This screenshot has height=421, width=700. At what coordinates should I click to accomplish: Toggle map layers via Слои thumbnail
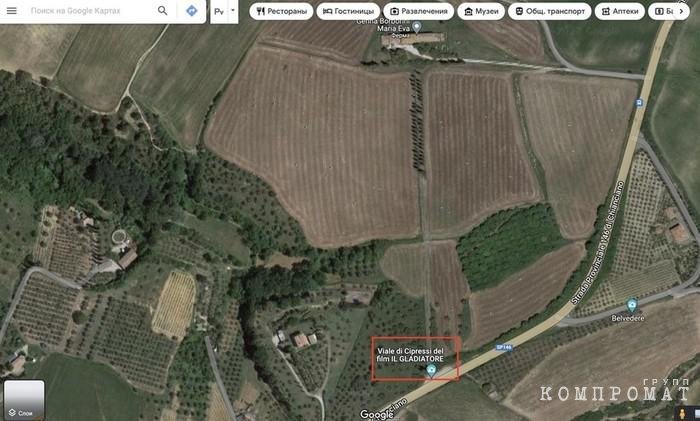[24, 400]
